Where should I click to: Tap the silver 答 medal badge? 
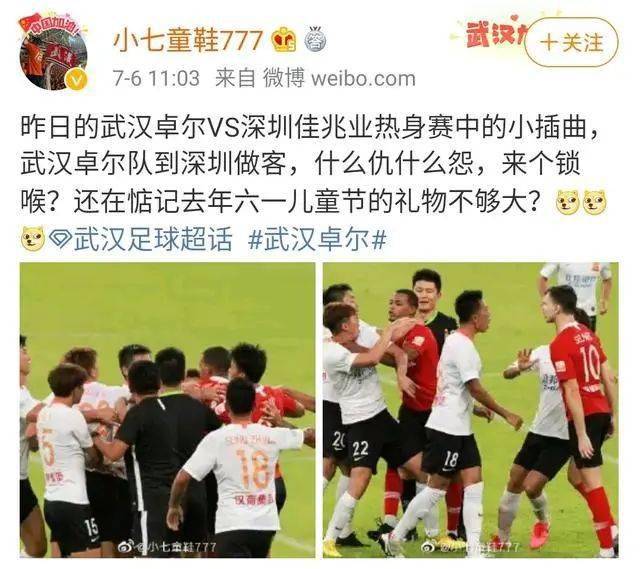tap(316, 39)
